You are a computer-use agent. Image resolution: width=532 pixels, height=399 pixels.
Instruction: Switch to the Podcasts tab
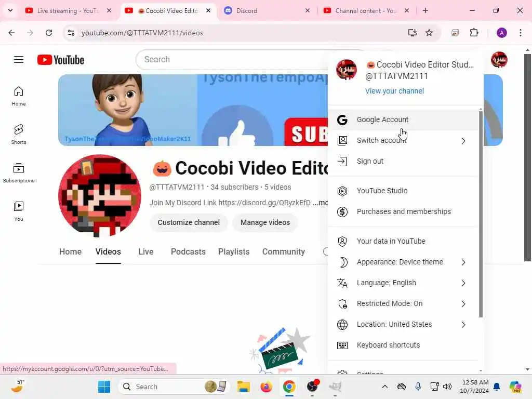pos(188,252)
